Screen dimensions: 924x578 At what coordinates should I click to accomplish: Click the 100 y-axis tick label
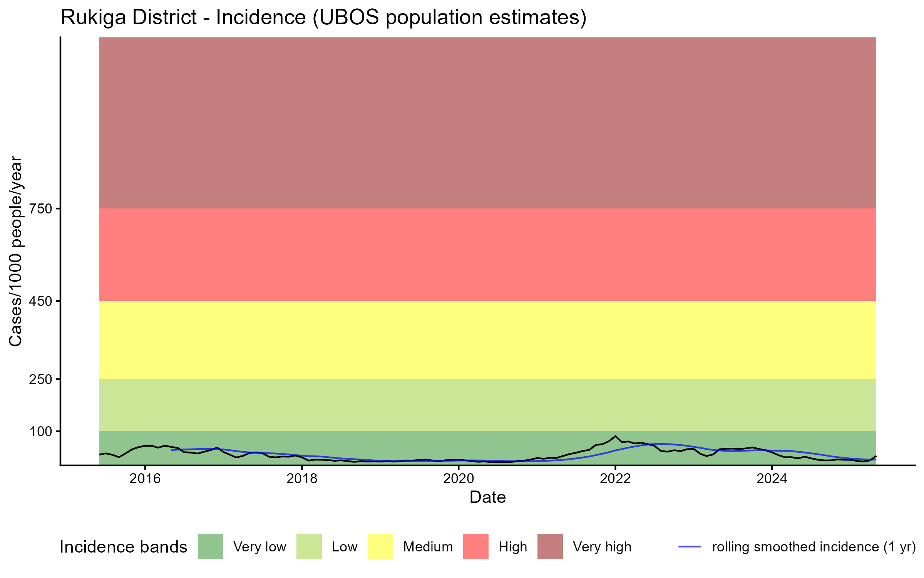pos(40,432)
